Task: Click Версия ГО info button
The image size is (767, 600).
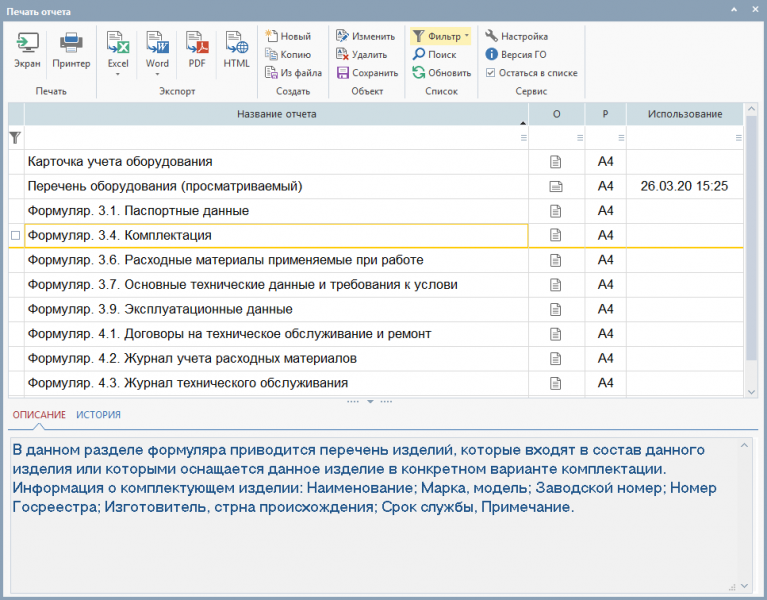Action: (515, 55)
